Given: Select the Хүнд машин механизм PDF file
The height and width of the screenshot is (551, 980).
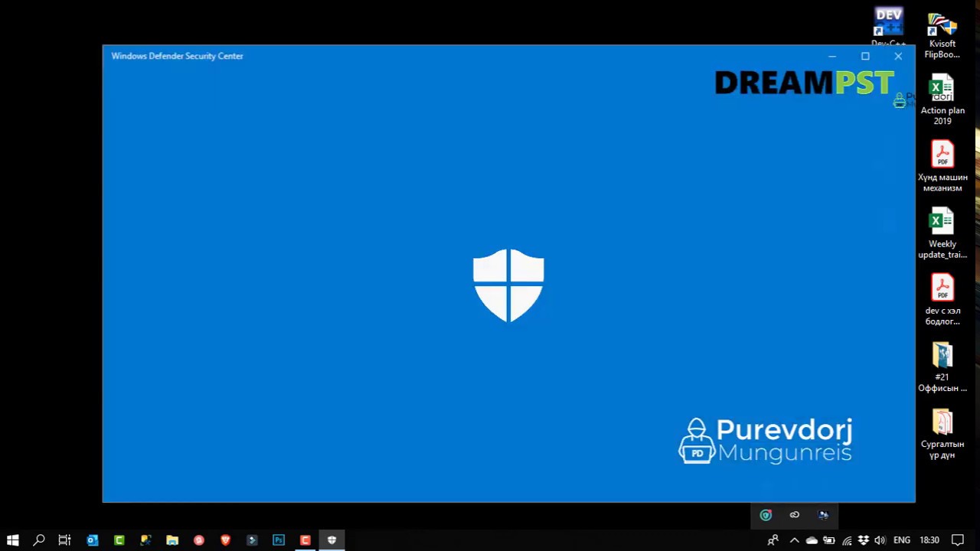Looking at the screenshot, I should (x=942, y=166).
